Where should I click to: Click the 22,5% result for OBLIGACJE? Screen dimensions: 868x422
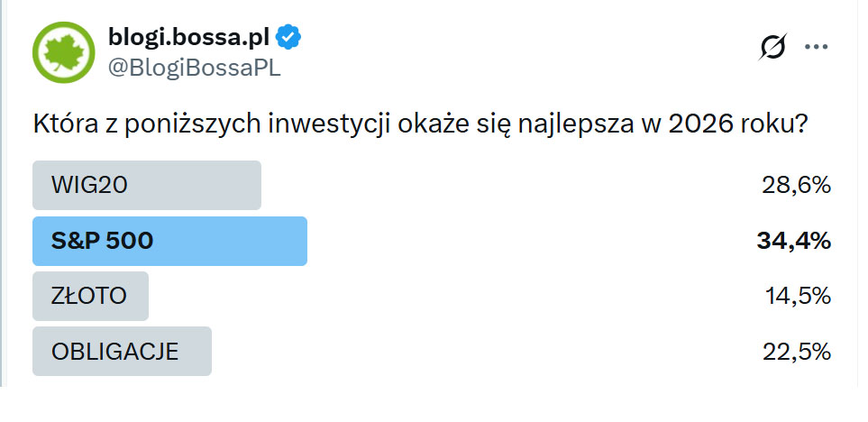tap(795, 351)
